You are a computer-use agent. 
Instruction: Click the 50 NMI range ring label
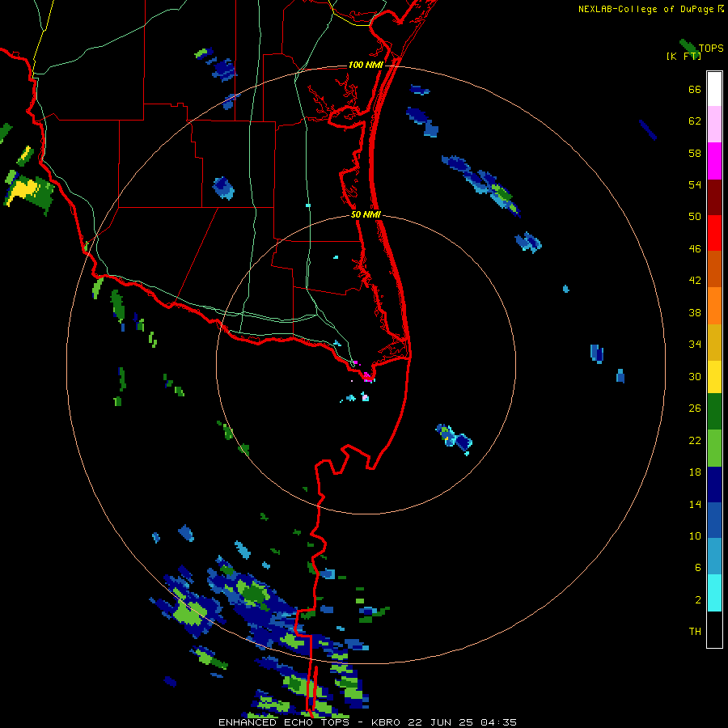pyautogui.click(x=366, y=214)
